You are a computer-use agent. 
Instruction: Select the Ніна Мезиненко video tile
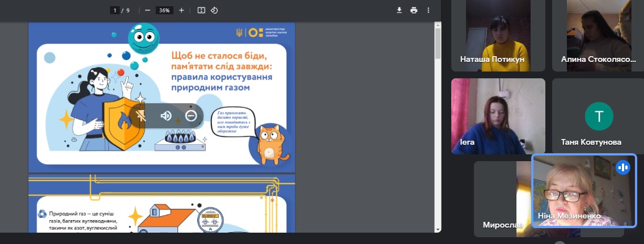click(x=584, y=191)
